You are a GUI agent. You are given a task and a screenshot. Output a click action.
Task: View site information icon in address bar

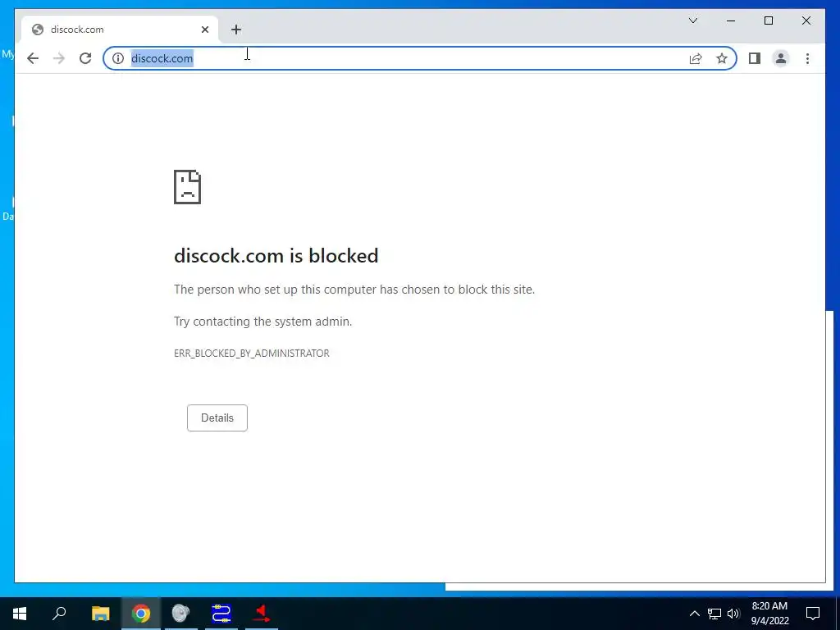click(118, 58)
